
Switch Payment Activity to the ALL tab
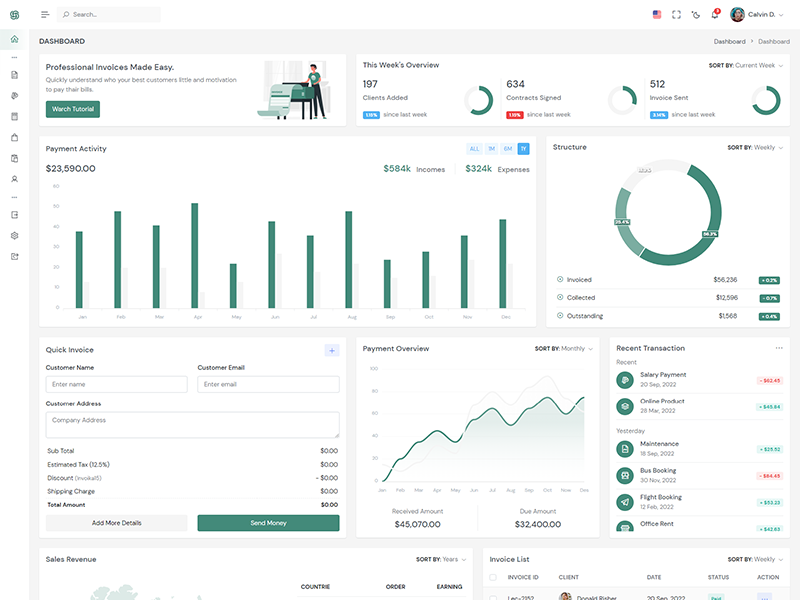pyautogui.click(x=475, y=149)
